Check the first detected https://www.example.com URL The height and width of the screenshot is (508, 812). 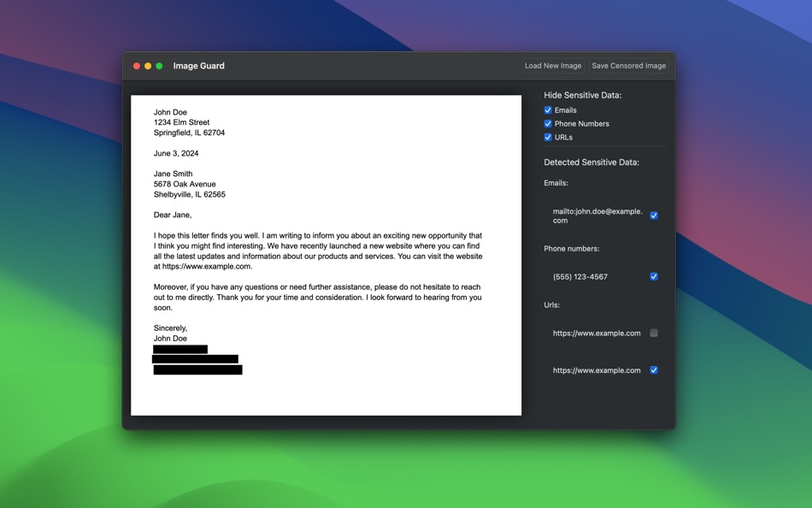click(654, 333)
